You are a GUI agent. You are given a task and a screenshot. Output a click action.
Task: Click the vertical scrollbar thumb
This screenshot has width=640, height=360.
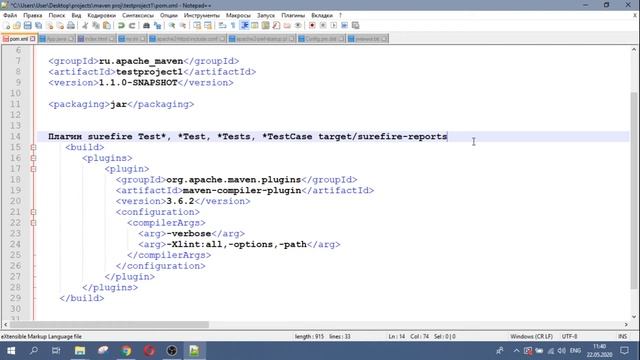coord(633,191)
